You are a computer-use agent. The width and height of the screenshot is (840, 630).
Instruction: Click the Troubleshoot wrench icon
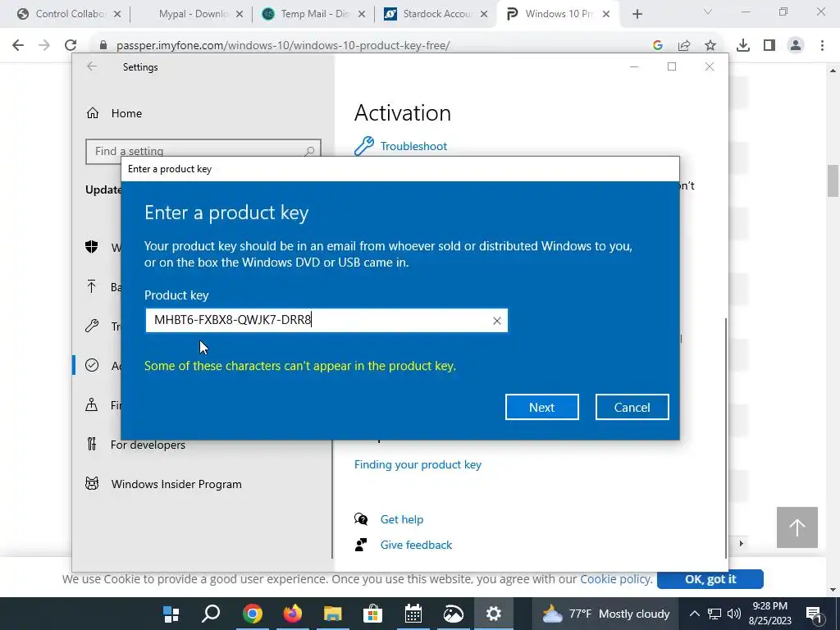click(363, 146)
